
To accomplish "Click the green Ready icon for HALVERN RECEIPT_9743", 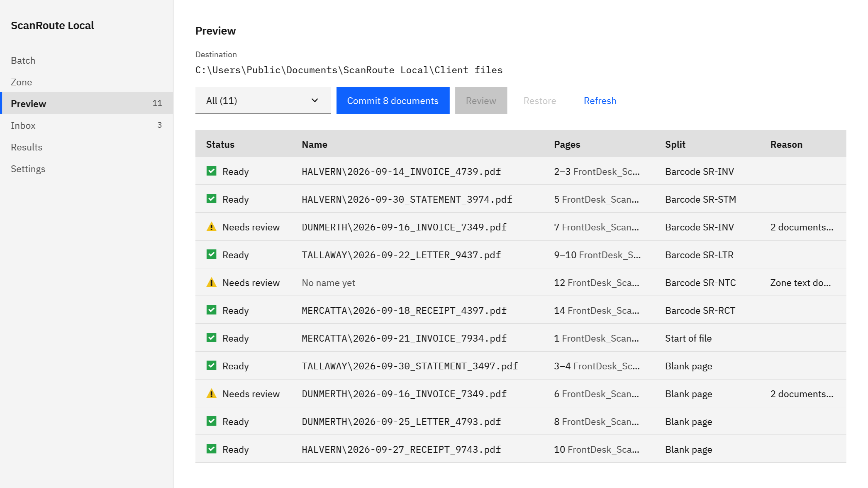I will point(212,449).
